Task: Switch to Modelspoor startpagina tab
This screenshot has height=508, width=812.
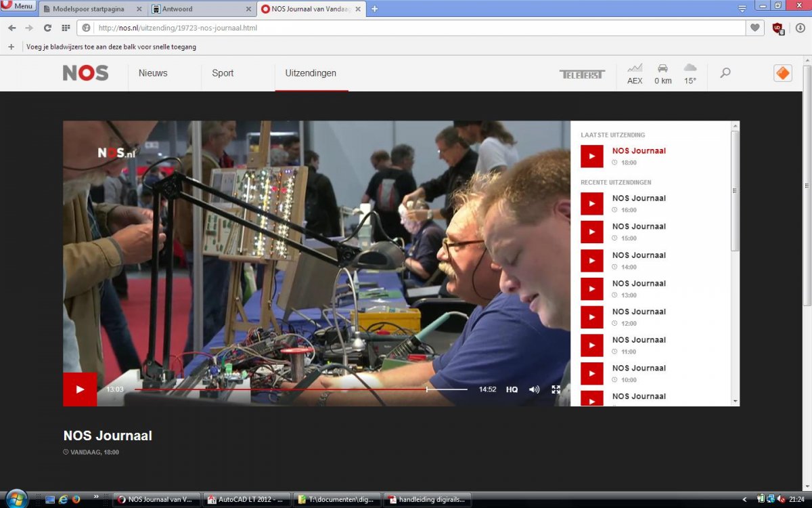Action: 93,9
